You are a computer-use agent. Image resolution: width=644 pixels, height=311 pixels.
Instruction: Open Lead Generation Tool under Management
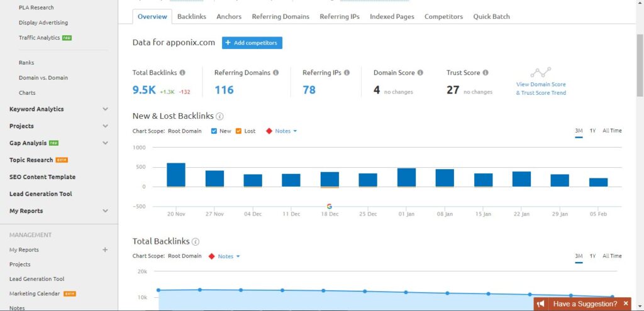pos(37,279)
